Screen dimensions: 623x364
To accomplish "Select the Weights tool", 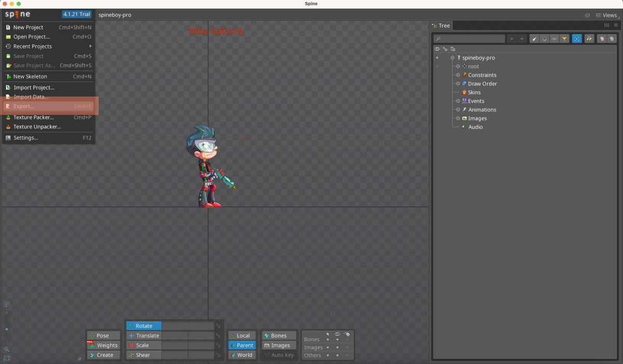I will click(103, 345).
